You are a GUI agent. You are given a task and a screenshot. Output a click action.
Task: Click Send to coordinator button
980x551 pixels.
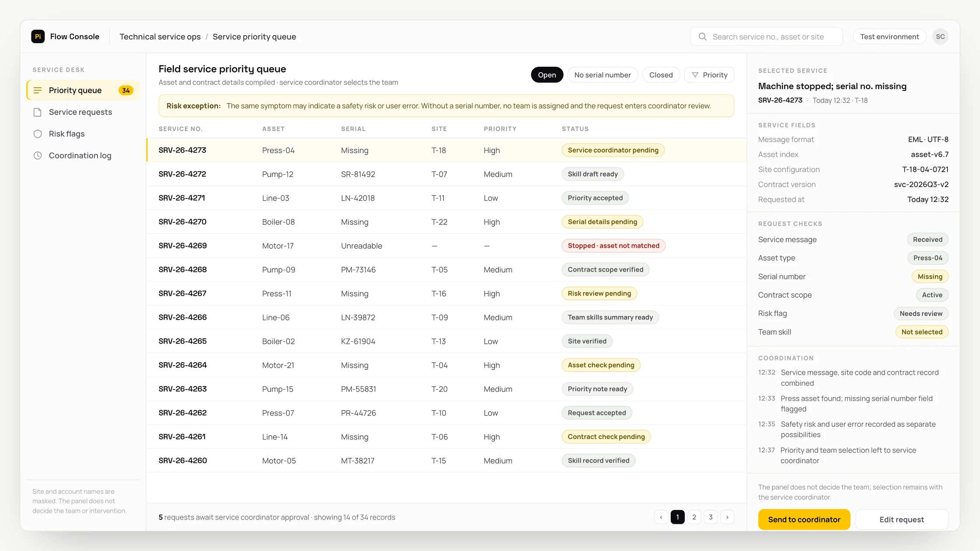804,520
